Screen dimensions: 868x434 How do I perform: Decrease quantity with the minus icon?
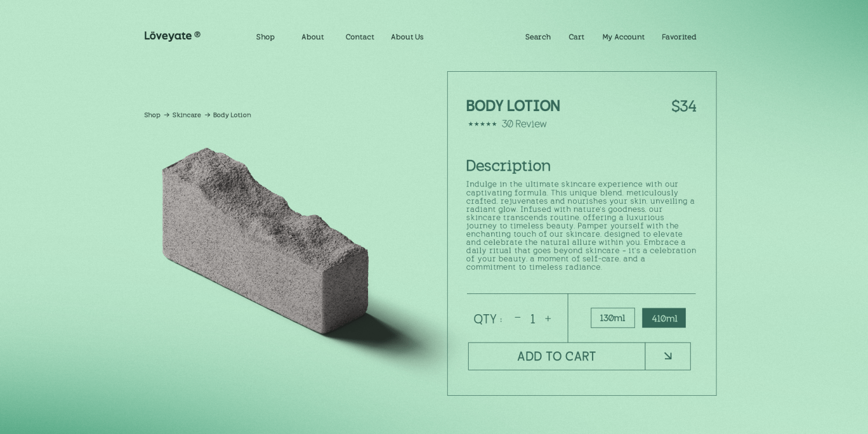(x=517, y=318)
